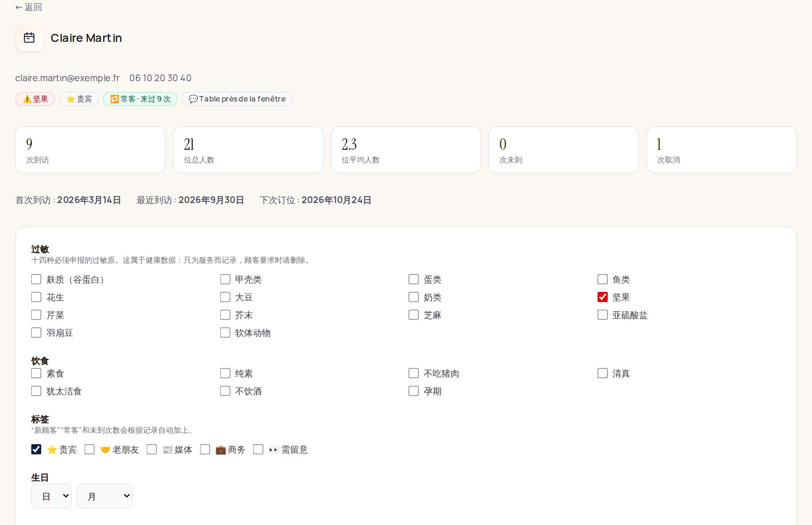
Task: Check the 奶类 allergen checkbox
Action: [414, 297]
